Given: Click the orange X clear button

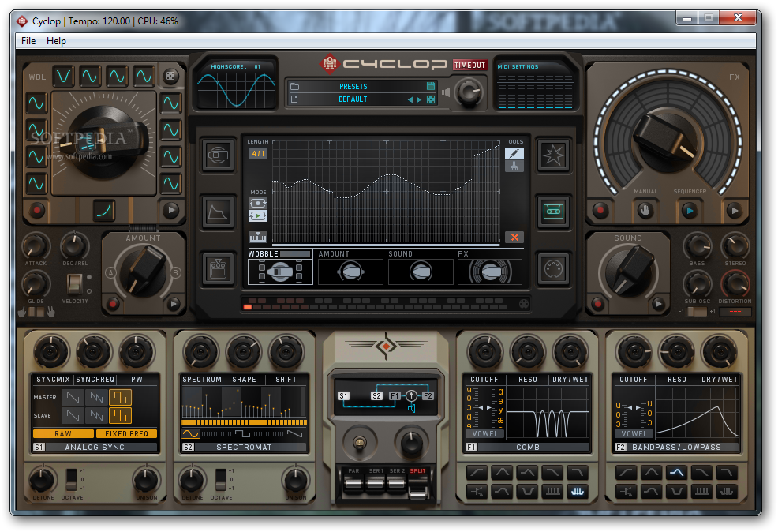Looking at the screenshot, I should pyautogui.click(x=514, y=238).
